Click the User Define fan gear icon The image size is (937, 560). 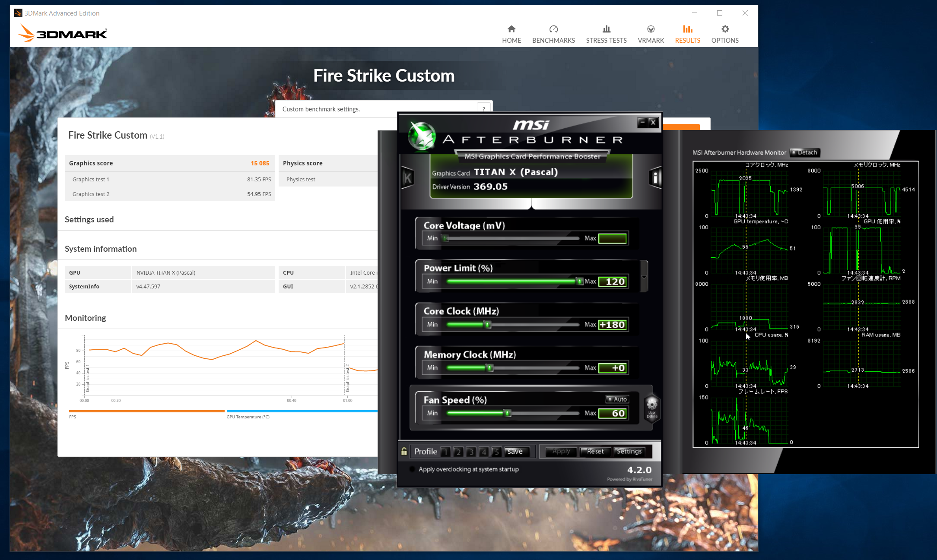click(x=652, y=408)
